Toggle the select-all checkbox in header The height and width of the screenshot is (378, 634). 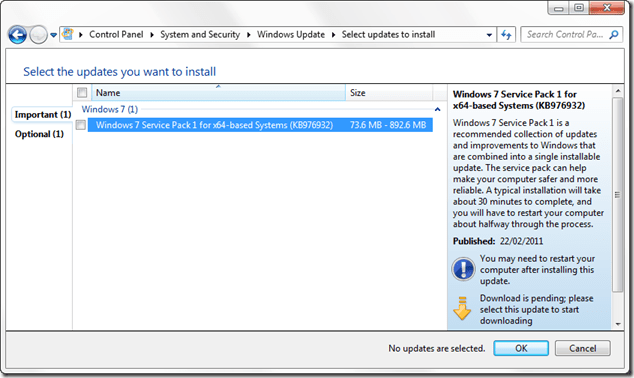(82, 93)
